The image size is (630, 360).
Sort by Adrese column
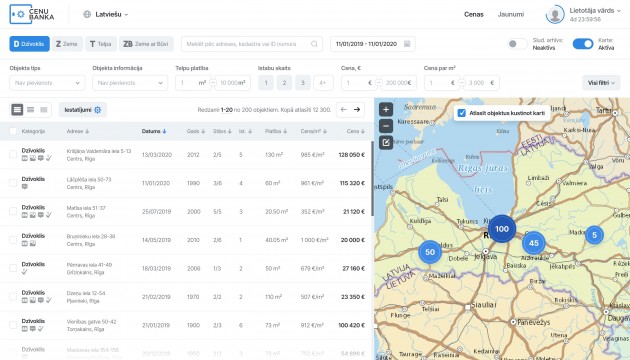click(x=78, y=131)
